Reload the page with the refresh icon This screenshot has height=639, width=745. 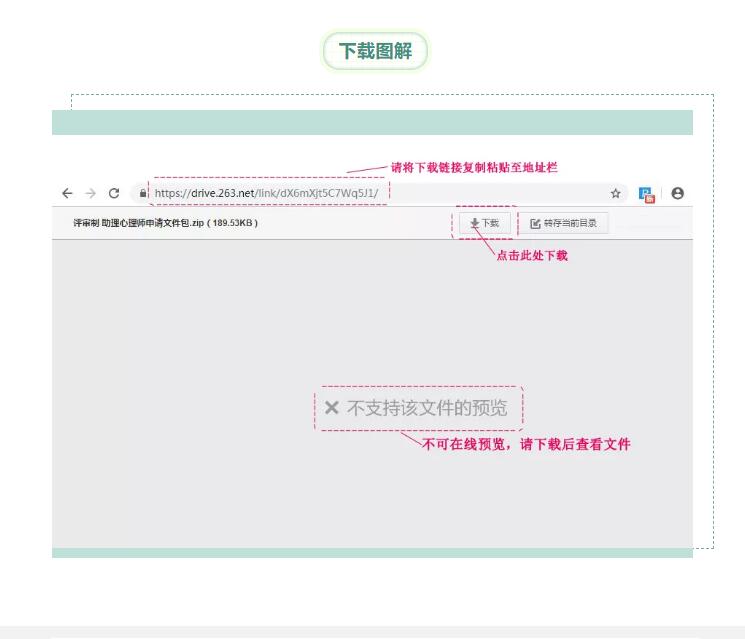(114, 193)
